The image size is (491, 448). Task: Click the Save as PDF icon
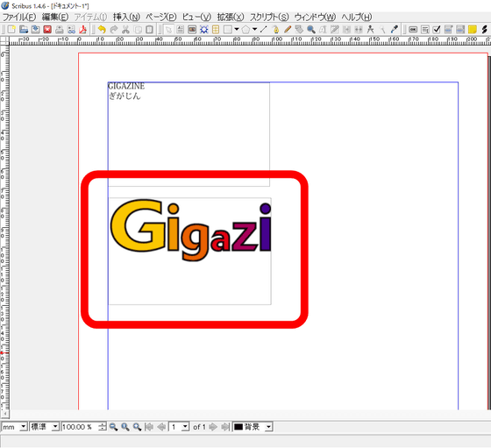[x=83, y=30]
